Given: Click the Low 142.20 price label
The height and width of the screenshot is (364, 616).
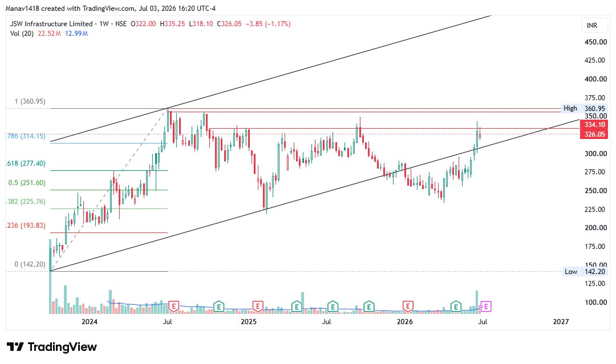Looking at the screenshot, I should coord(585,271).
